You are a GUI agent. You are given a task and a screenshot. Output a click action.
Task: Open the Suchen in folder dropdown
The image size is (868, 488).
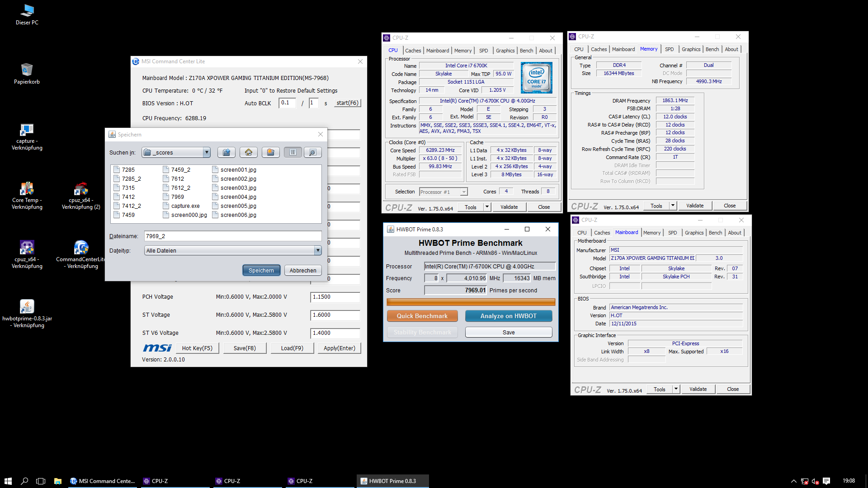(207, 152)
